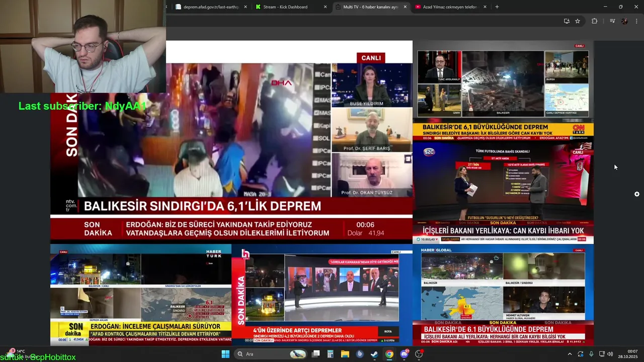Open the browser extensions puzzle icon

coord(595,21)
